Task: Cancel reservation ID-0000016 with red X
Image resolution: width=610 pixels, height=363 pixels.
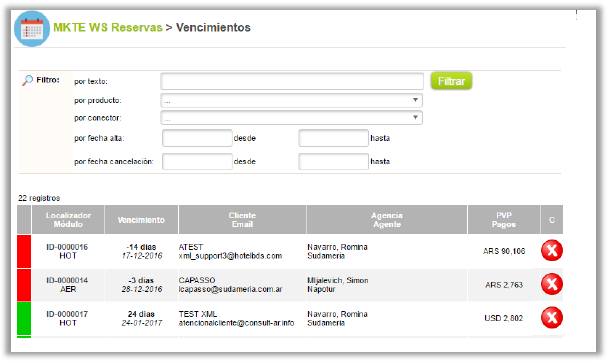Action: pyautogui.click(x=552, y=251)
